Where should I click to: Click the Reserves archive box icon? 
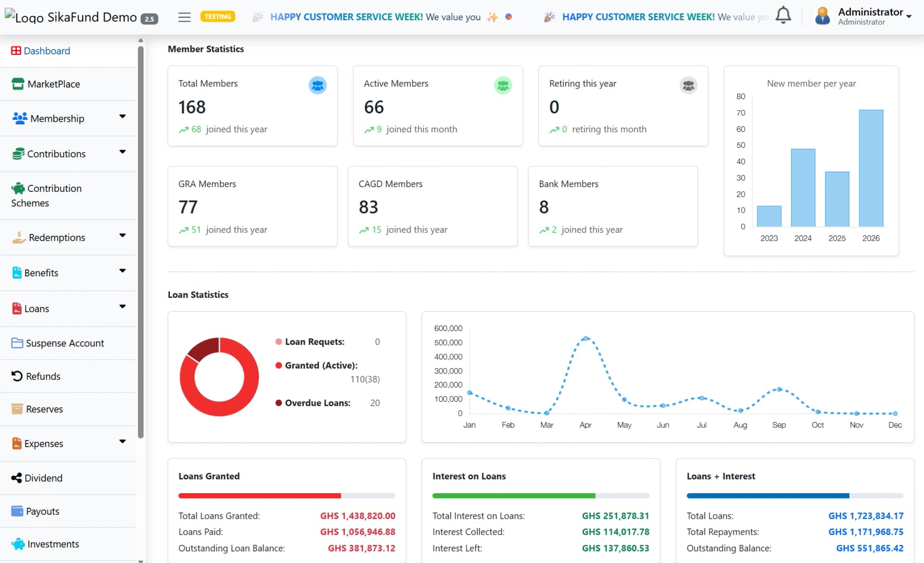[x=17, y=409]
